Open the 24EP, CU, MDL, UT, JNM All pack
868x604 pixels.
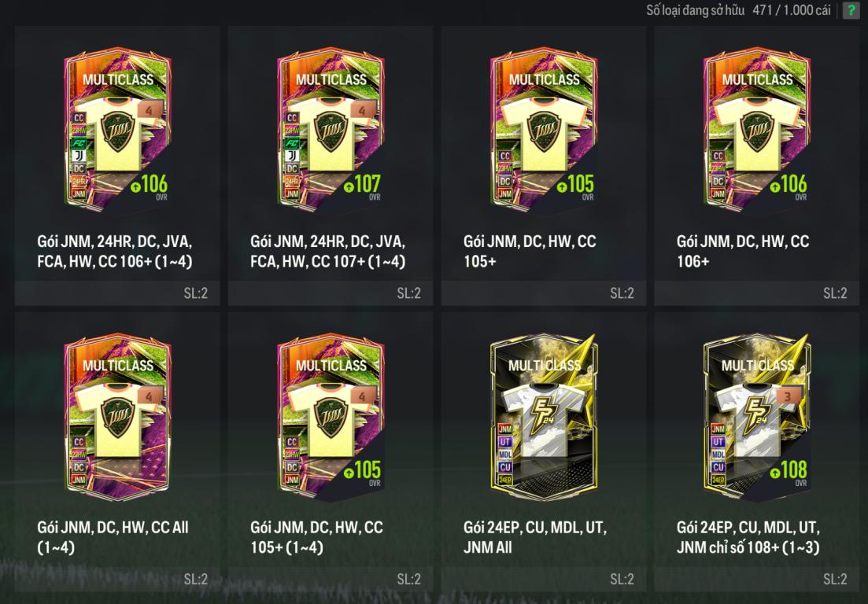pos(544,452)
